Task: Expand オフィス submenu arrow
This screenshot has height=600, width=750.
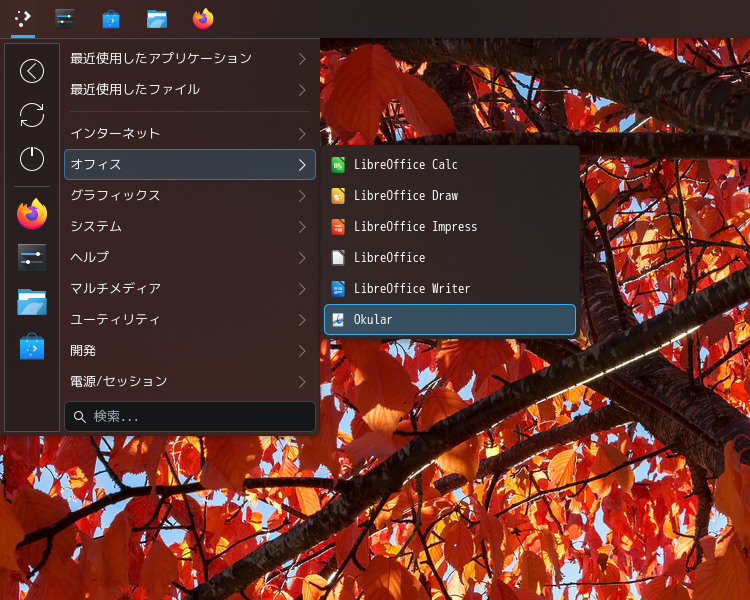Action: pyautogui.click(x=302, y=165)
